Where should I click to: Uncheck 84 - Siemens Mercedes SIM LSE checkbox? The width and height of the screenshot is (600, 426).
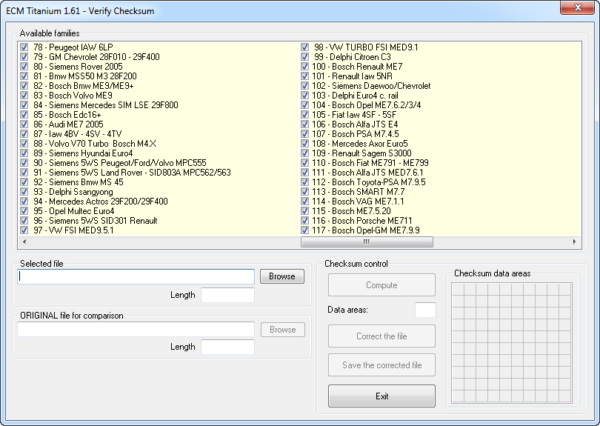point(24,105)
